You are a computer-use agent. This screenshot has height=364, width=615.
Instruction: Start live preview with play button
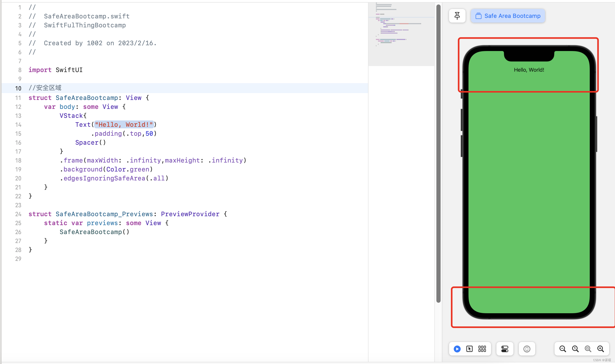coord(457,349)
